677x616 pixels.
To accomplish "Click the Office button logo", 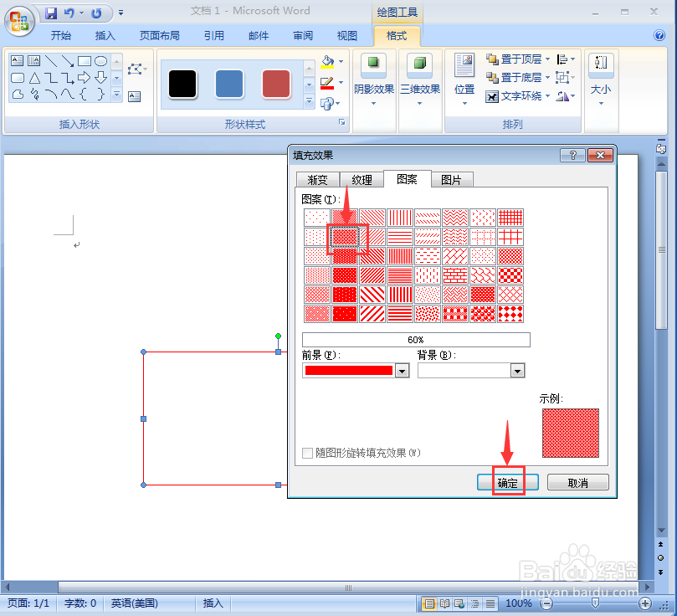I will click(x=19, y=21).
